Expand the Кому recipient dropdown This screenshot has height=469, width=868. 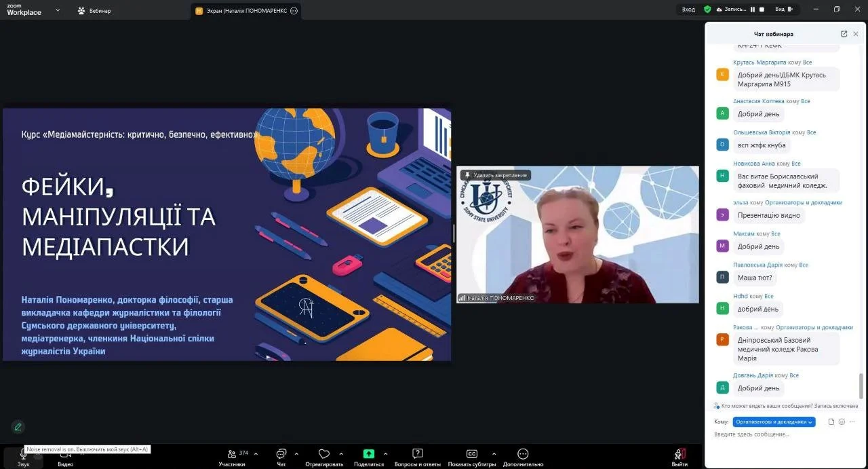coord(774,421)
